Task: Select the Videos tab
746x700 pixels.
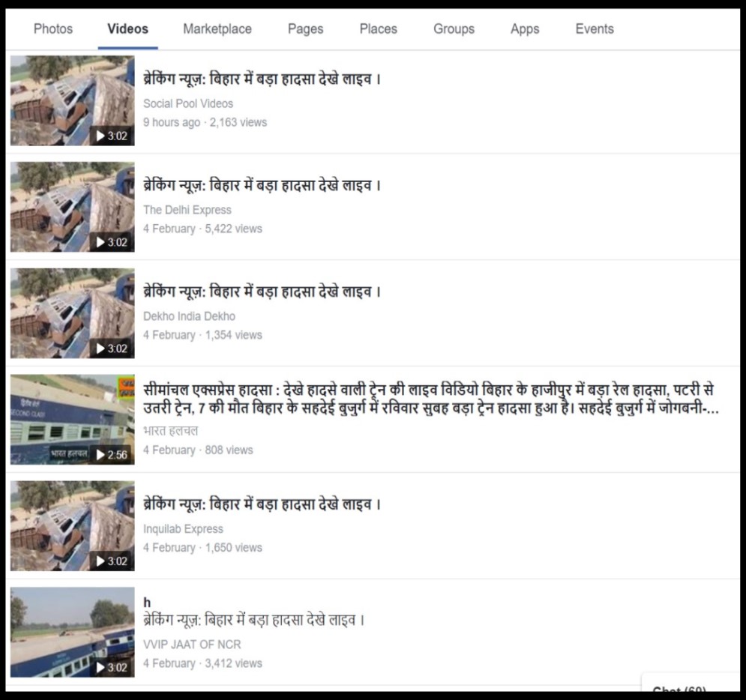Action: tap(127, 29)
